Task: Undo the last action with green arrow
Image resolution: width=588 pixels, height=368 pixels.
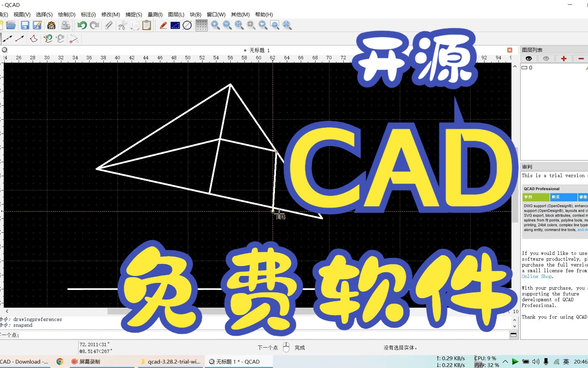Action: click(82, 25)
